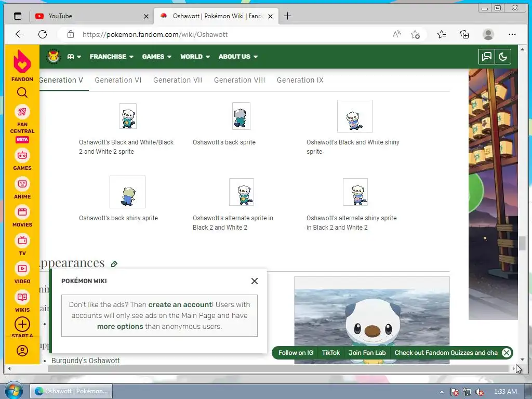Open the Movies sidebar icon
The height and width of the screenshot is (399, 532).
click(x=22, y=212)
